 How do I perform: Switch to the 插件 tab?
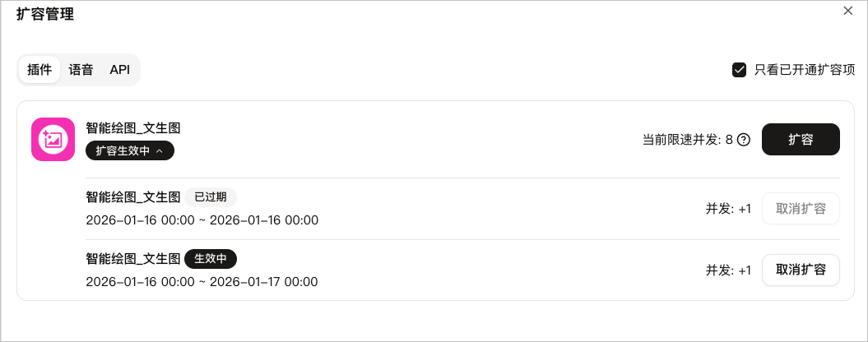pyautogui.click(x=39, y=70)
